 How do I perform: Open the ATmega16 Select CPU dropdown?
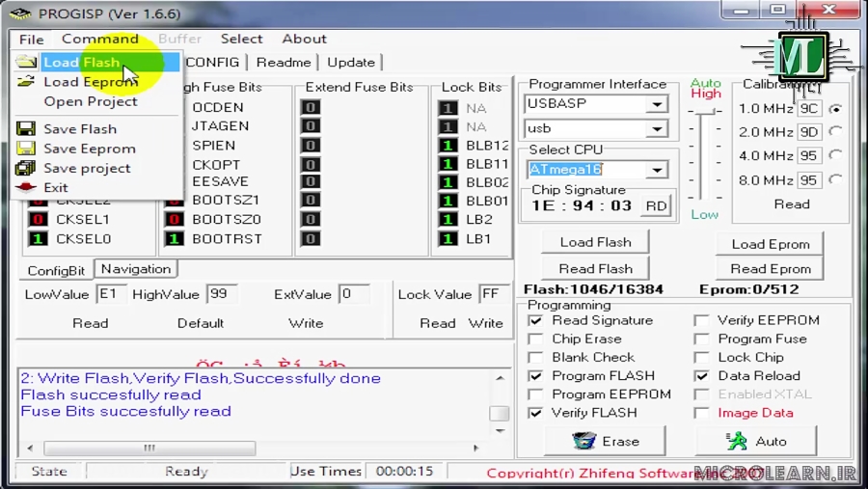[x=657, y=170]
